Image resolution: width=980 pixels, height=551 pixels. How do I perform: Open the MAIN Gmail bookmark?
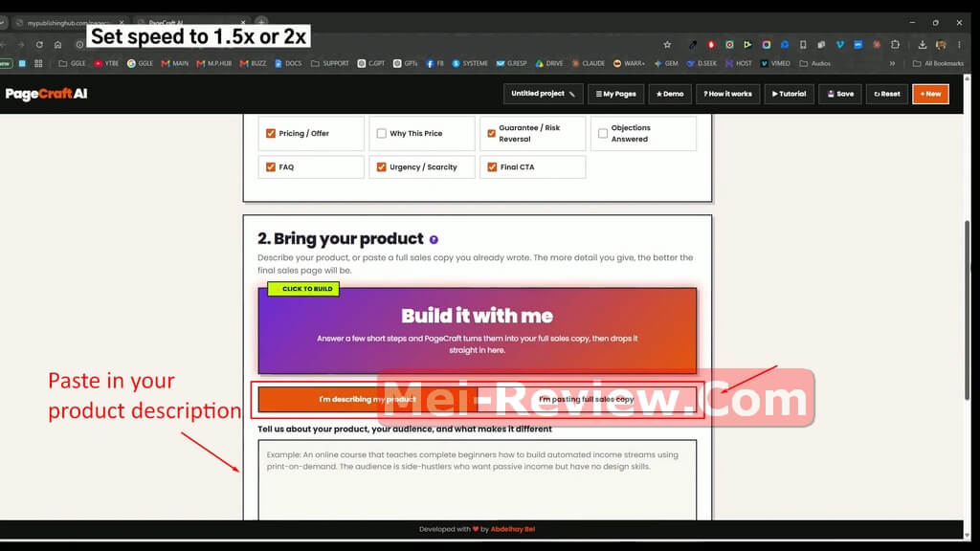[x=175, y=63]
